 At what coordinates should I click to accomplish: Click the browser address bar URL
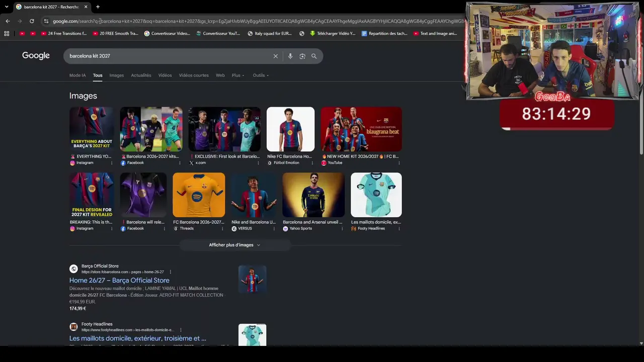(x=258, y=21)
